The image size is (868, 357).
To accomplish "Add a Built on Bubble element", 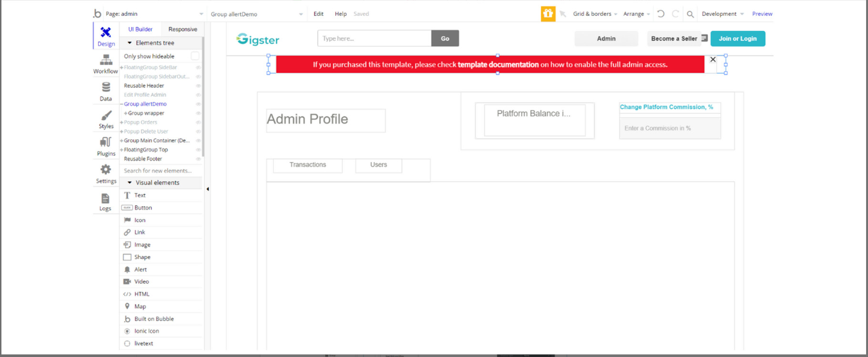I will (161, 318).
